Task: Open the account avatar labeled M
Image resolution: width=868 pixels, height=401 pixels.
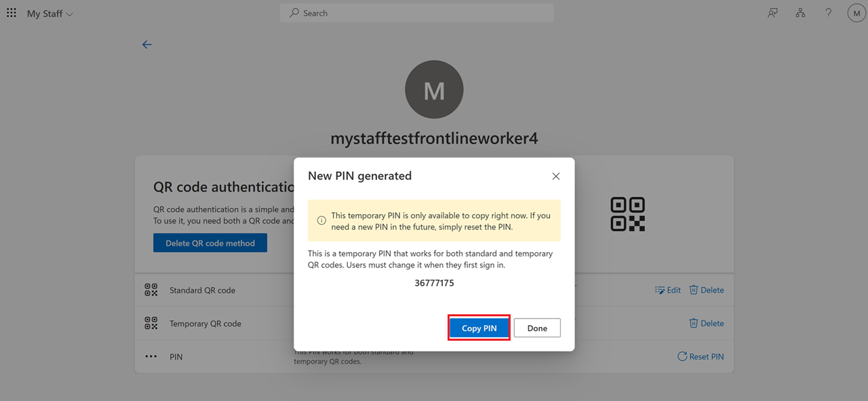Action: coord(856,12)
